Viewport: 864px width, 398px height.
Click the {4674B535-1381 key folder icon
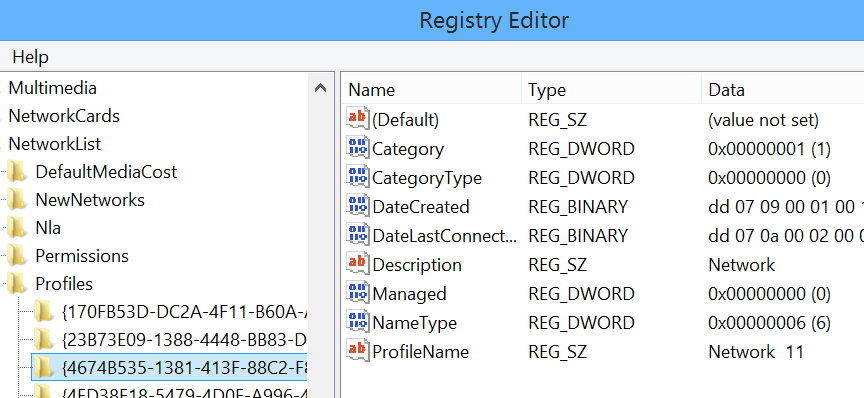44,368
